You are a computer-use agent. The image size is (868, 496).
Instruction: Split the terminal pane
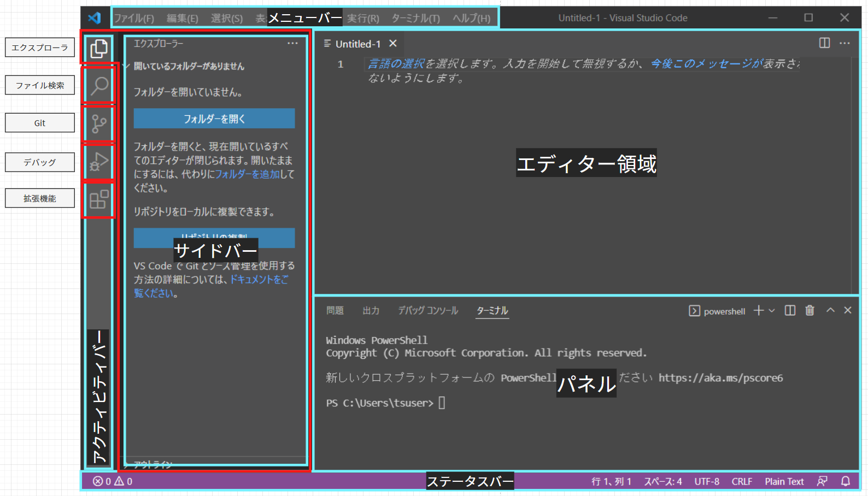click(x=790, y=310)
